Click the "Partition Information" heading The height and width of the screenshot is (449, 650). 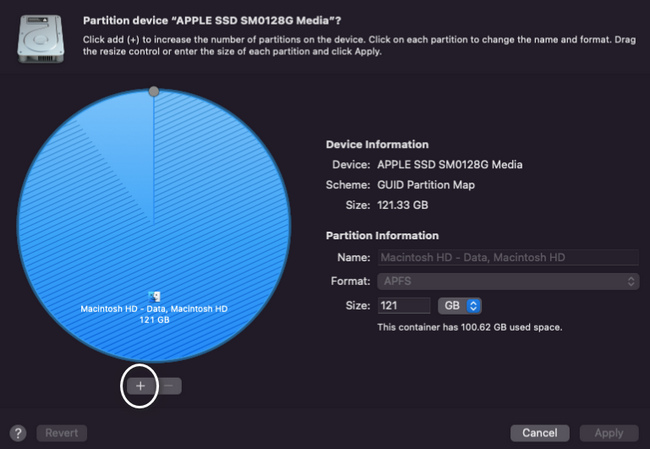382,236
